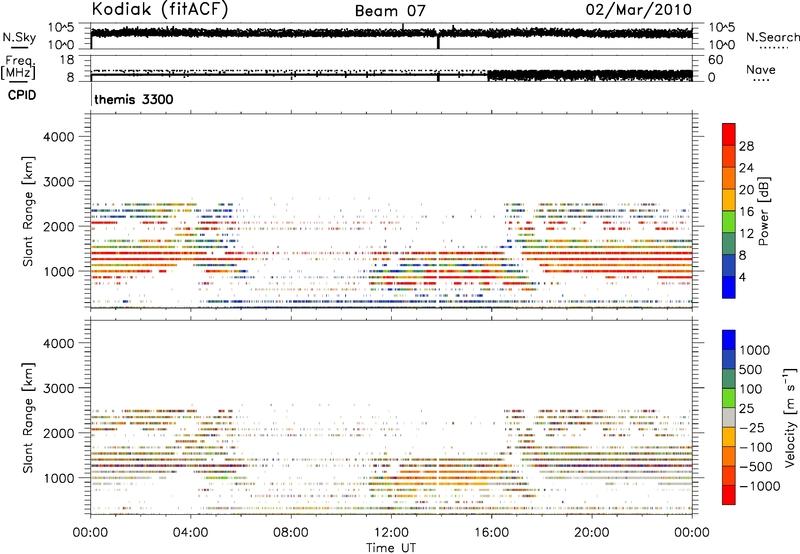
Task: Click the Beam 07 label
Action: tap(390, 11)
